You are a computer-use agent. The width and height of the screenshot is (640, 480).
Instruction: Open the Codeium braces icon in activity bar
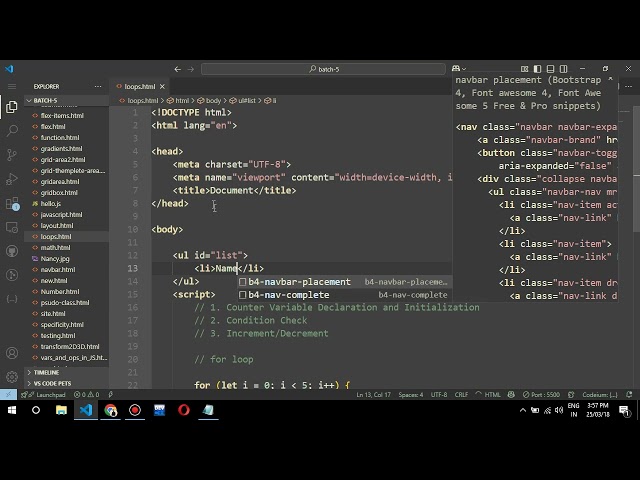pyautogui.click(x=12, y=299)
